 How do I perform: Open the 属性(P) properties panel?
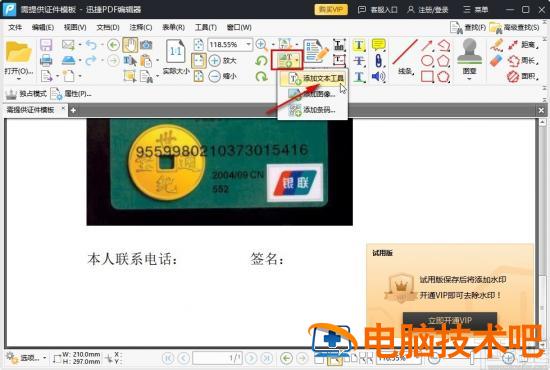(x=71, y=94)
